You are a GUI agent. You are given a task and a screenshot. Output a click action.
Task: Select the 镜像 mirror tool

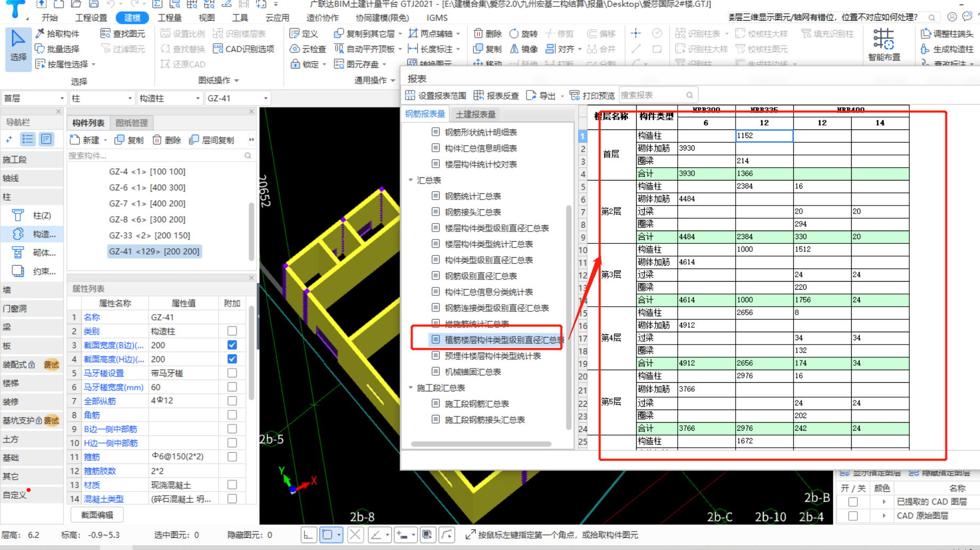click(x=524, y=49)
